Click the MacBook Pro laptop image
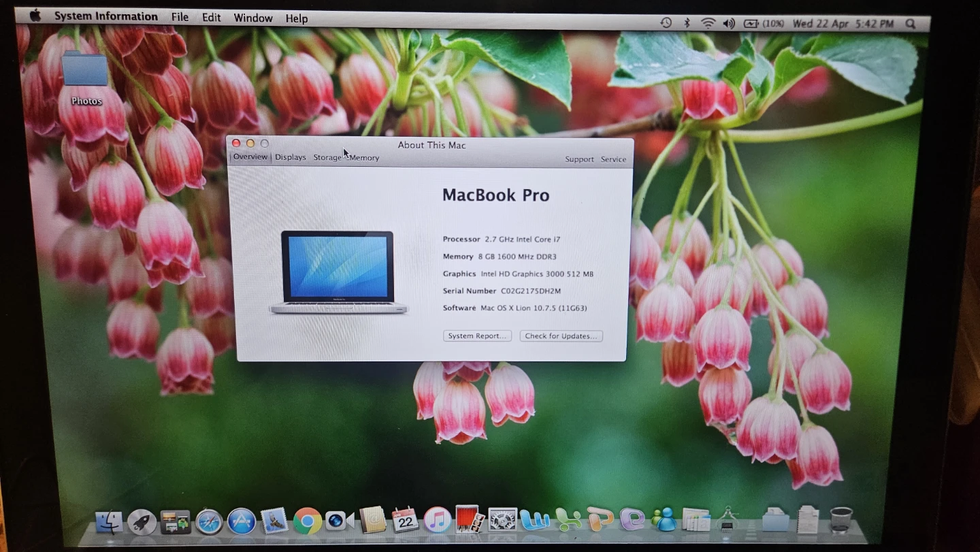The image size is (980, 552). pyautogui.click(x=338, y=272)
